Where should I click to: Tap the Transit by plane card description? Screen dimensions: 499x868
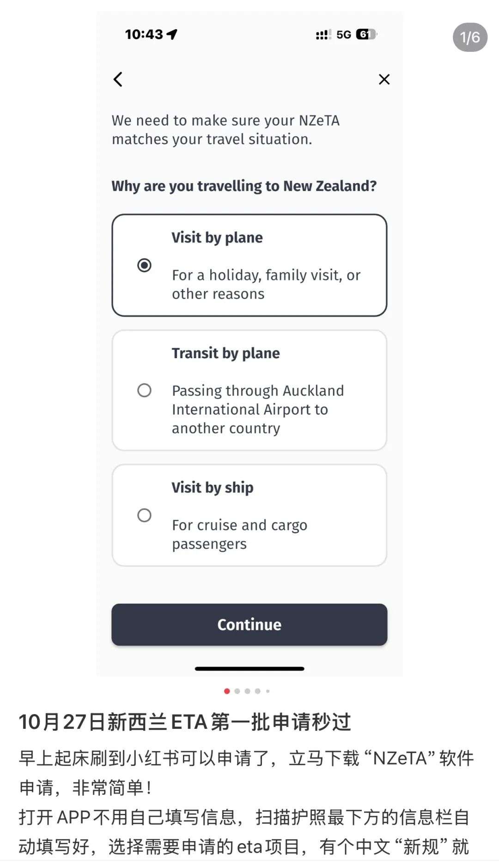258,410
